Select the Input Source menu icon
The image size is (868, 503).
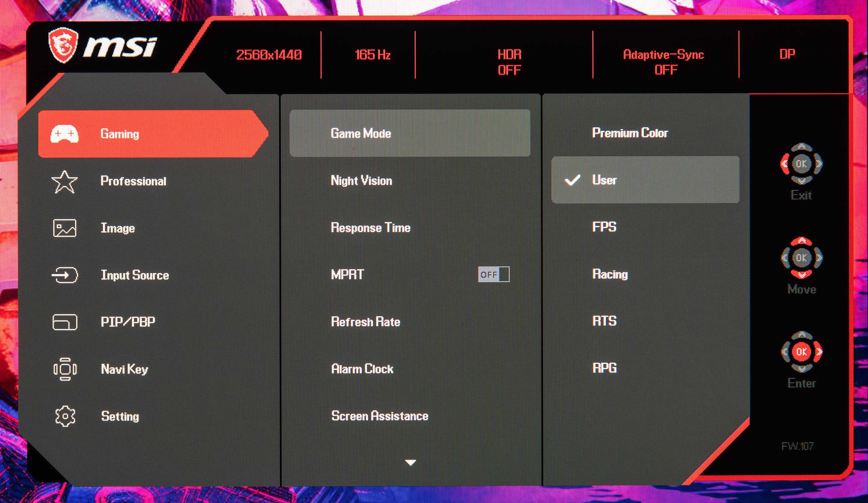(65, 275)
